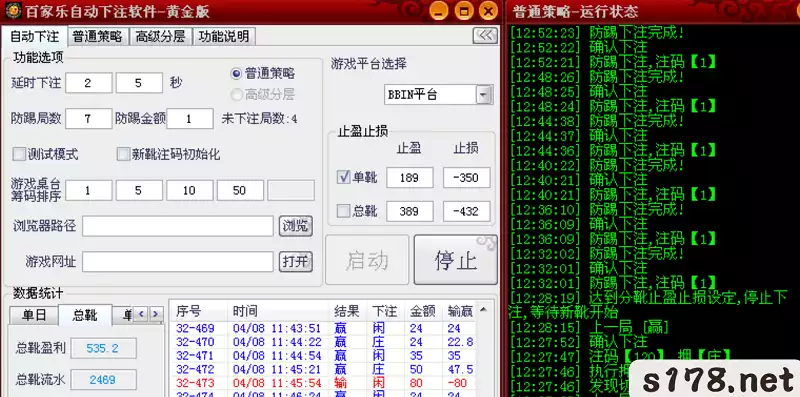Click the chip order field with value 50
The width and height of the screenshot is (800, 397).
[240, 190]
